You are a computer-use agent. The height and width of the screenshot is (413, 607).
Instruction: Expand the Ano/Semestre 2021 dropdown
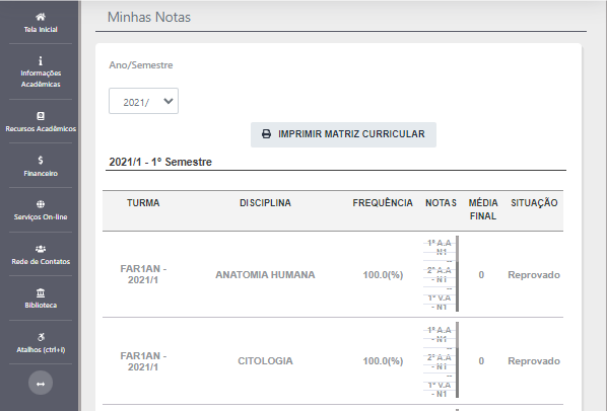pos(143,101)
